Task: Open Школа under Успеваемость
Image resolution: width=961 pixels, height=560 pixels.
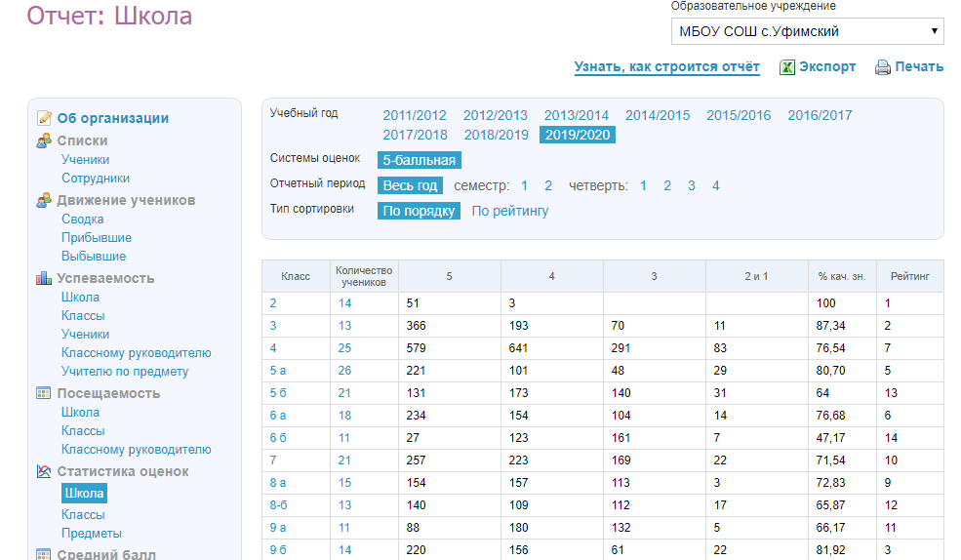Action: click(x=80, y=298)
